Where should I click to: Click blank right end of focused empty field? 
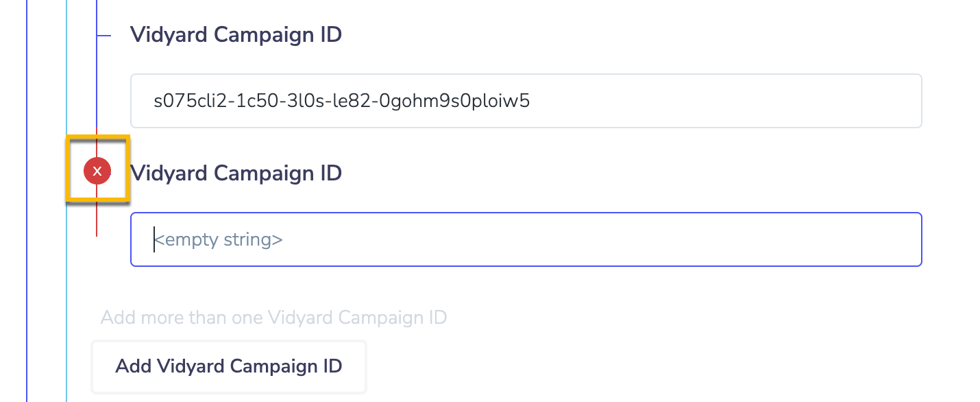[x=857, y=239]
